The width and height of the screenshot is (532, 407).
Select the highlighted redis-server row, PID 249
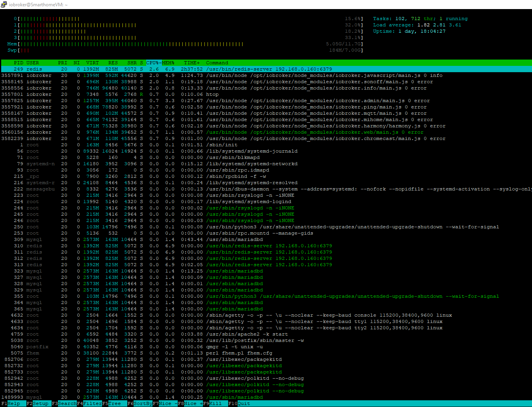tap(266, 69)
